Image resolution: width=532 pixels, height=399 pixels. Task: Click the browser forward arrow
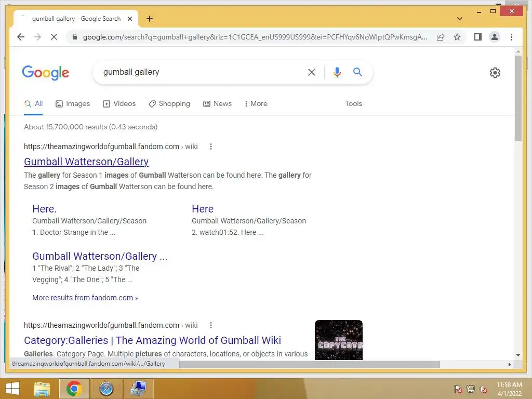(37, 37)
